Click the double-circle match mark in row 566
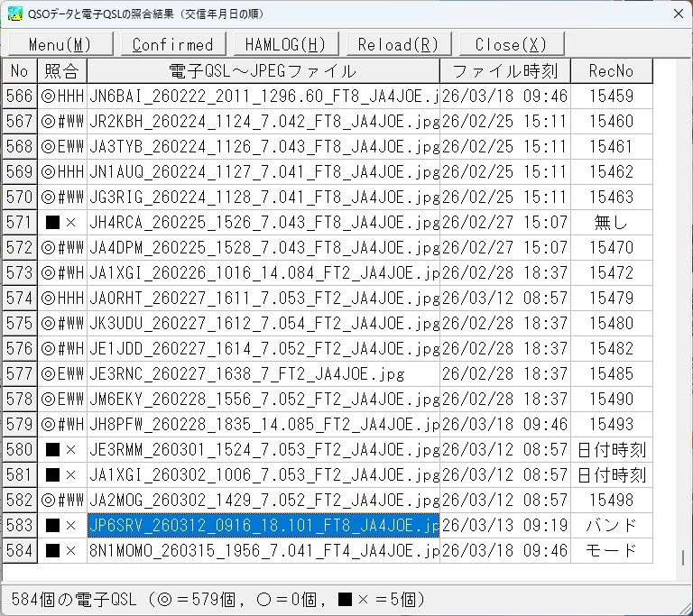The height and width of the screenshot is (616, 693). click(x=48, y=96)
